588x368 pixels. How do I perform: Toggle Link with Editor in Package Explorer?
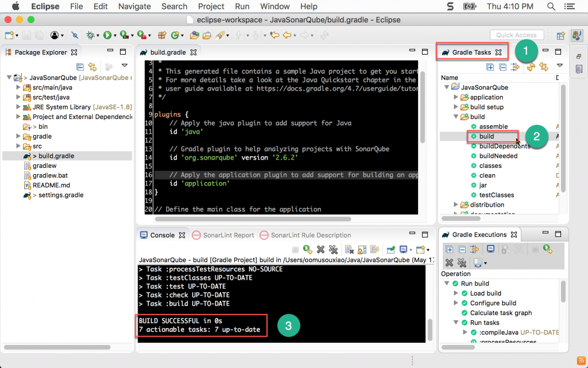point(92,67)
